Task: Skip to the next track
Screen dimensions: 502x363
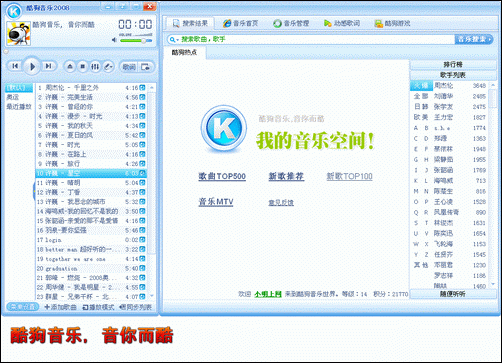Action: tap(49, 66)
